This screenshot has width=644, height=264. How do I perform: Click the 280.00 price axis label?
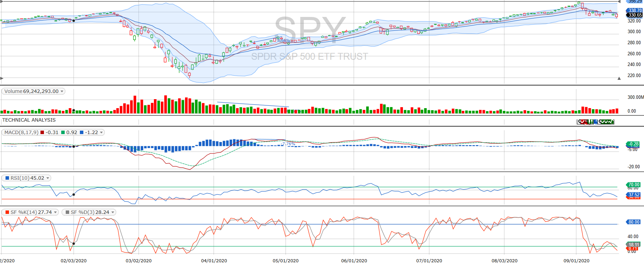pyautogui.click(x=634, y=43)
